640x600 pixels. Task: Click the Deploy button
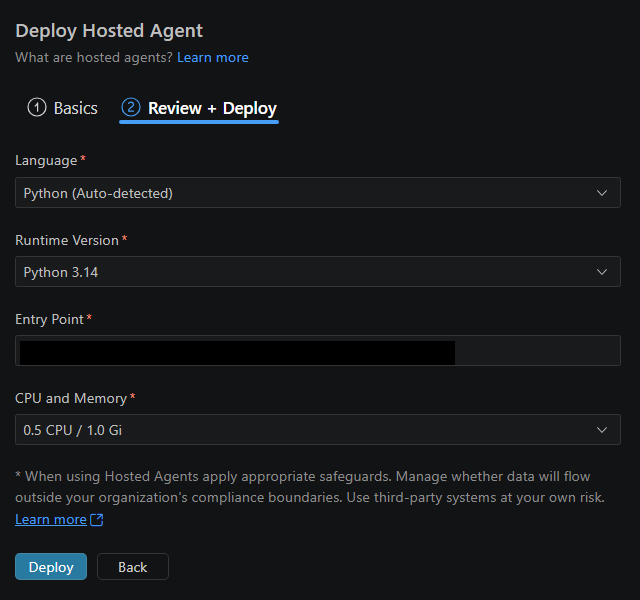pyautogui.click(x=51, y=567)
